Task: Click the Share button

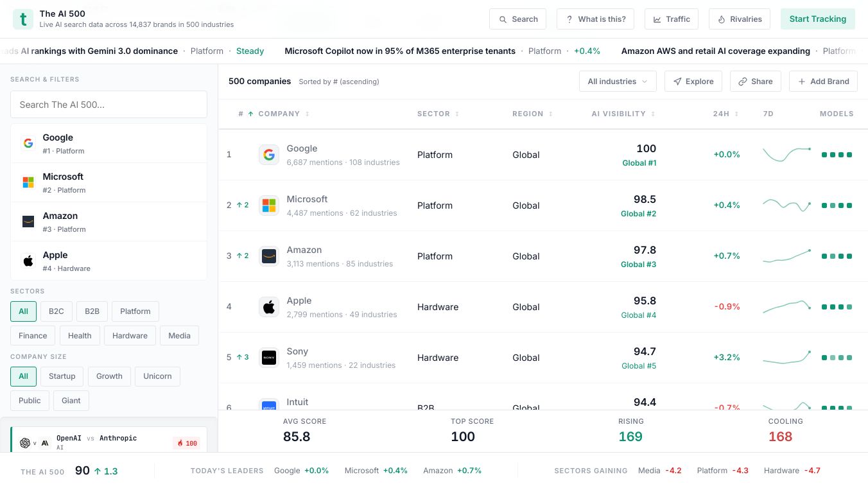Action: [756, 82]
